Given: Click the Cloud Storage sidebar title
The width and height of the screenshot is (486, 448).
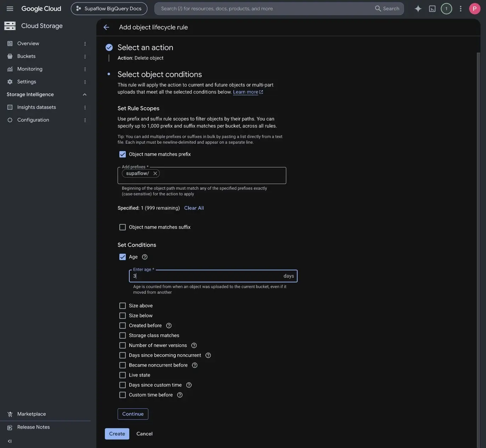Looking at the screenshot, I should [42, 26].
